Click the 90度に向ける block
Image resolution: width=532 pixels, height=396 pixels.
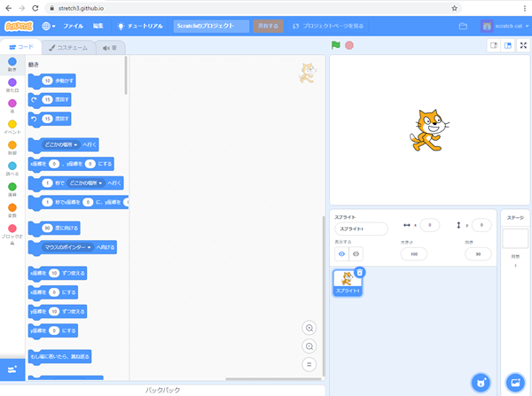[x=54, y=229]
